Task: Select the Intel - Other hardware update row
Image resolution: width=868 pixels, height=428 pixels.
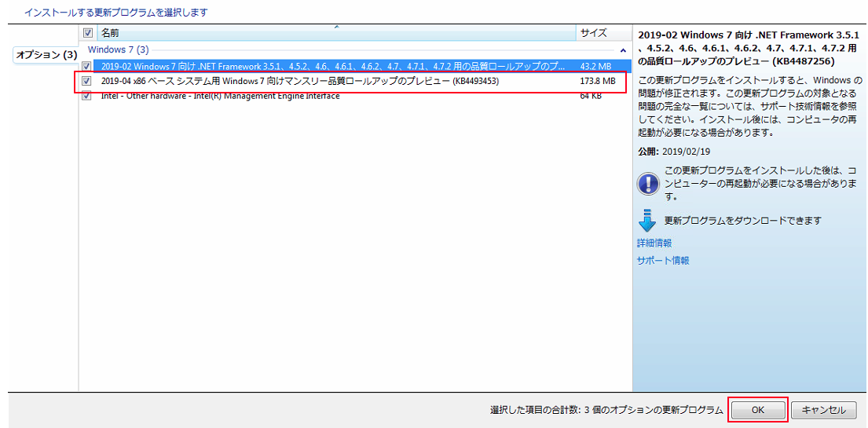Action: click(x=354, y=96)
